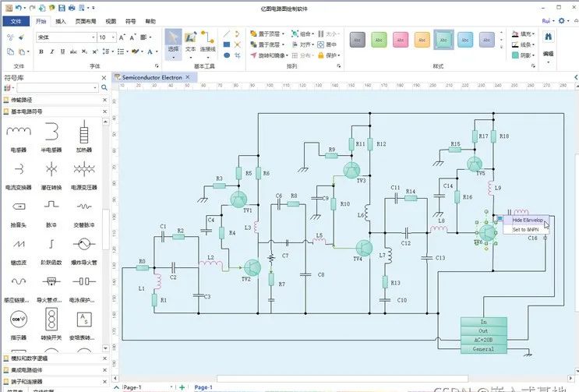Image resolution: width=579 pixels, height=392 pixels.
Task: Apply the green Abc style swatch
Action: (x=379, y=40)
